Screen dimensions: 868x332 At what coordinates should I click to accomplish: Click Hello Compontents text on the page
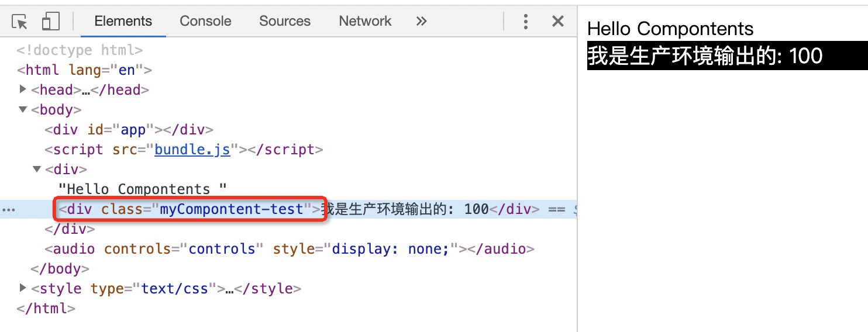pyautogui.click(x=670, y=29)
